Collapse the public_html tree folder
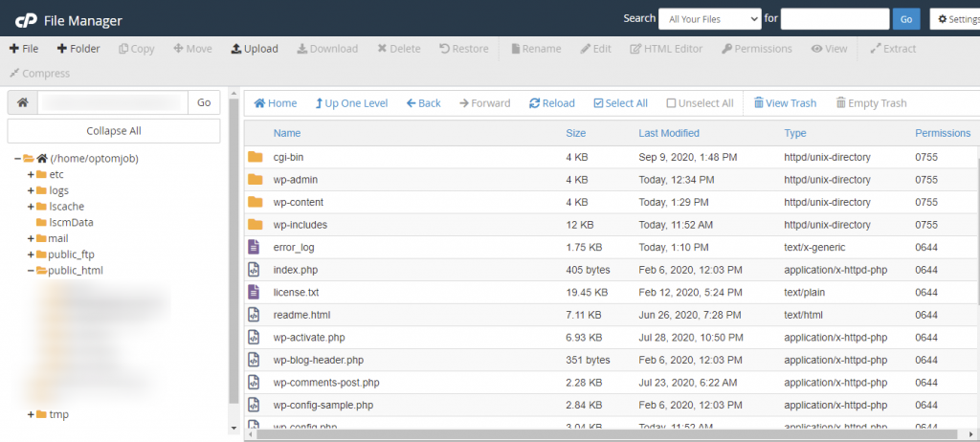This screenshot has height=442, width=980. (x=31, y=271)
